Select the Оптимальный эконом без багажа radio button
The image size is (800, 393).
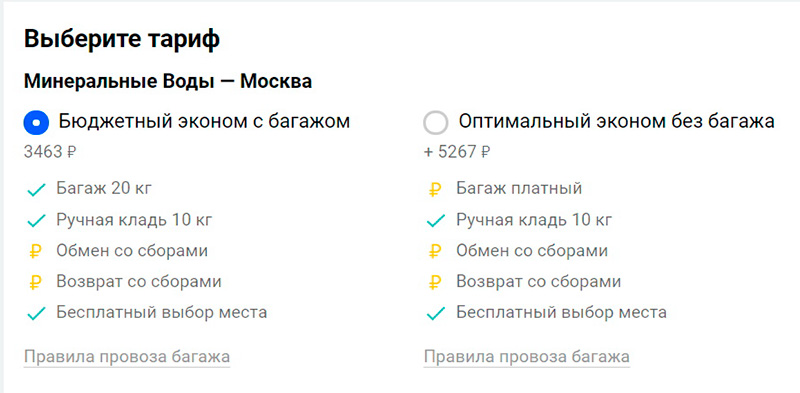pyautogui.click(x=436, y=123)
